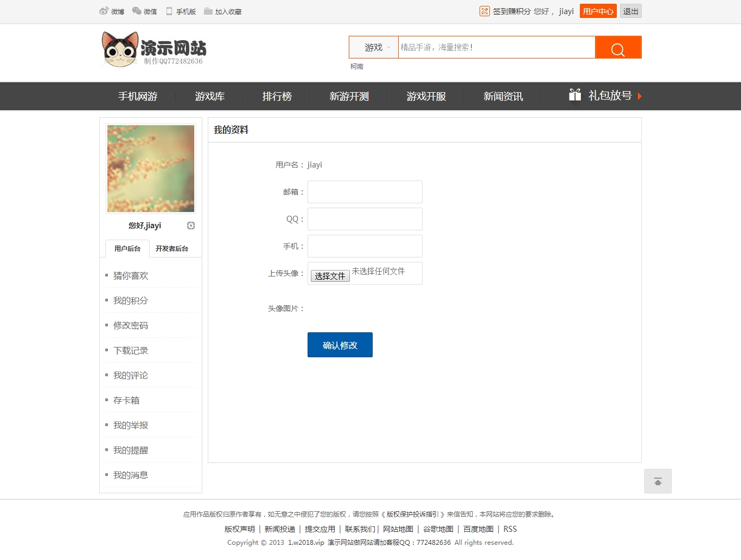This screenshot has height=560, width=741.
Task: Click the 确认修改 submit button
Action: pos(340,344)
